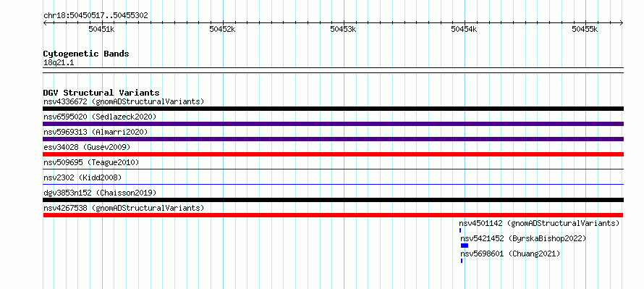644x289 pixels.
Task: Click the red nsv4267538 variant bar
Action: click(333, 215)
